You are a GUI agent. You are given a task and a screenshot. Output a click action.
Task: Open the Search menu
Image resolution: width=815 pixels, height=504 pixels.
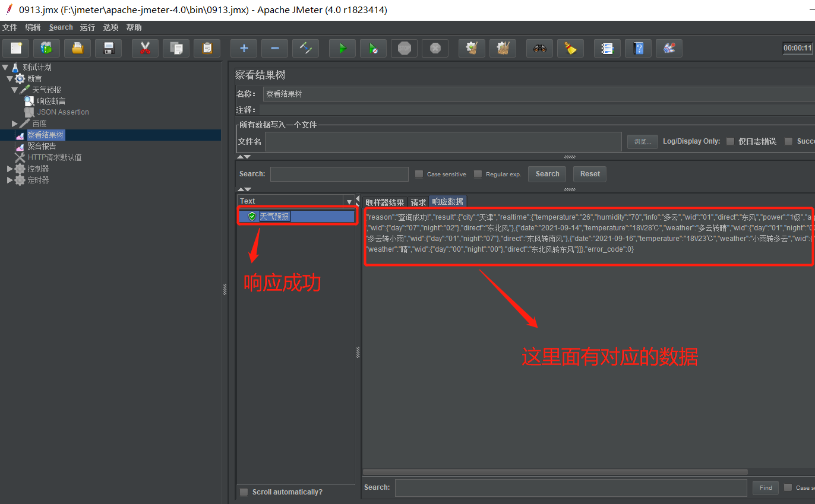61,27
